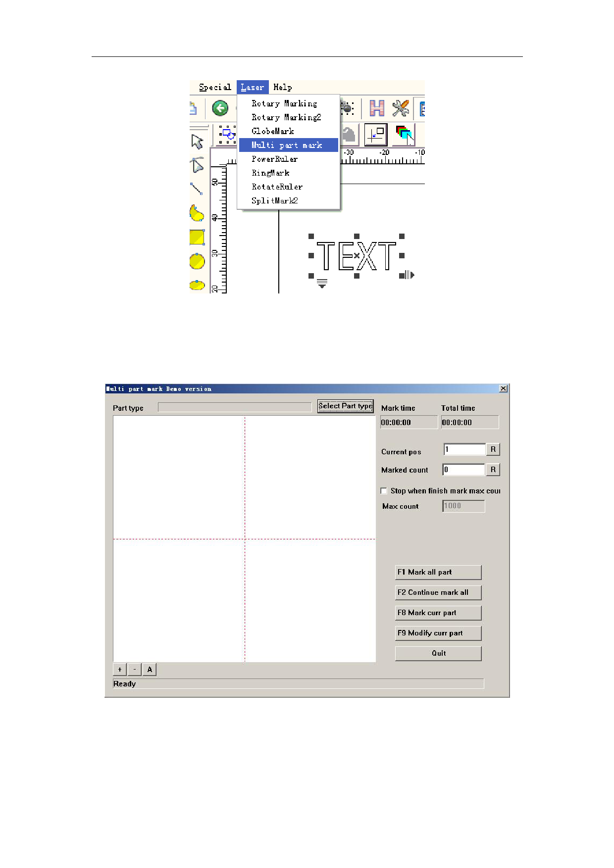
Task: Choose Multi part mark menu entry
Action: coord(287,145)
